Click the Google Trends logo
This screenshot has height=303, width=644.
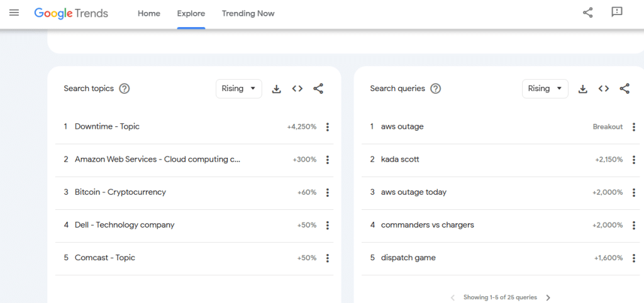pyautogui.click(x=71, y=14)
